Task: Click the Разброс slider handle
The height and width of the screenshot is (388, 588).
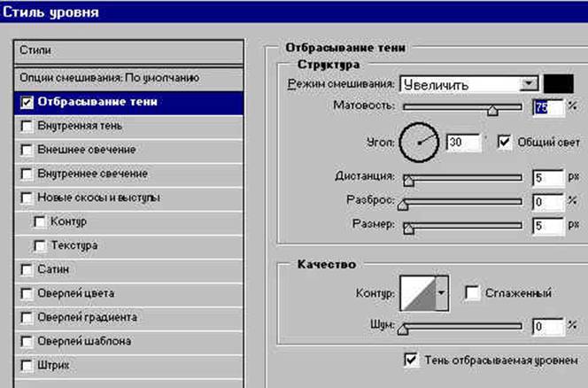Action: [403, 205]
